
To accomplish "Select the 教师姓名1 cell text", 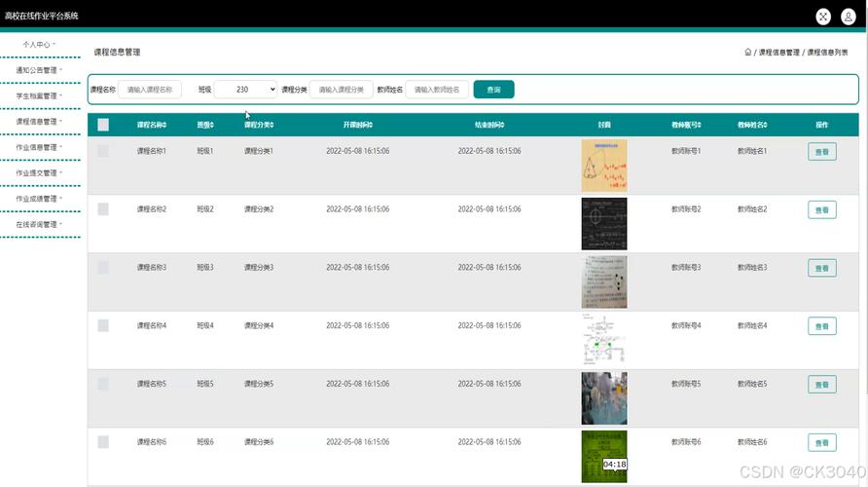I will coord(752,151).
